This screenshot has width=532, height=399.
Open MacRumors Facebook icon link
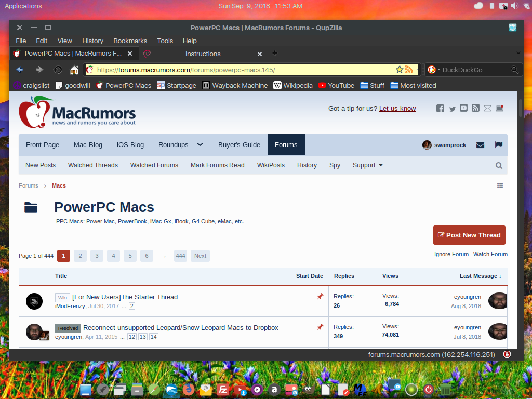coord(440,109)
